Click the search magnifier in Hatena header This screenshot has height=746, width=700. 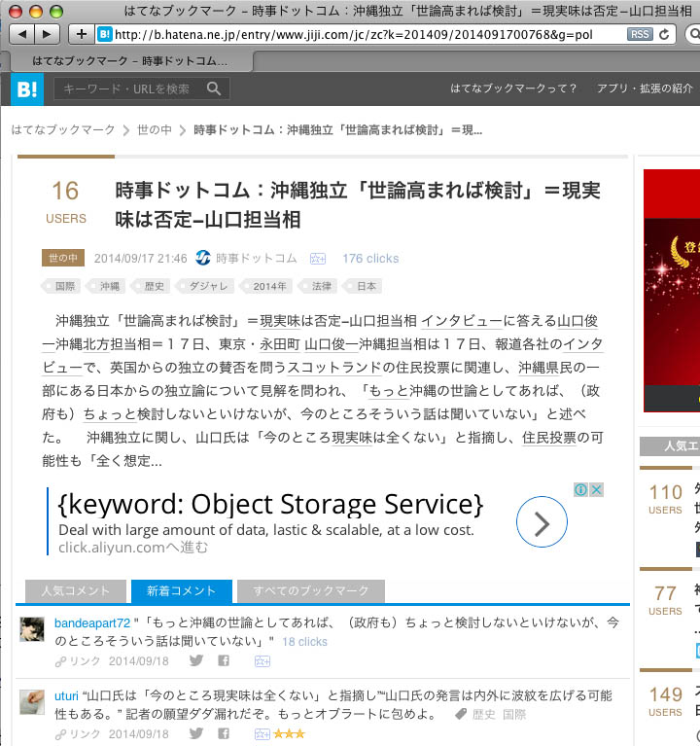click(x=214, y=89)
